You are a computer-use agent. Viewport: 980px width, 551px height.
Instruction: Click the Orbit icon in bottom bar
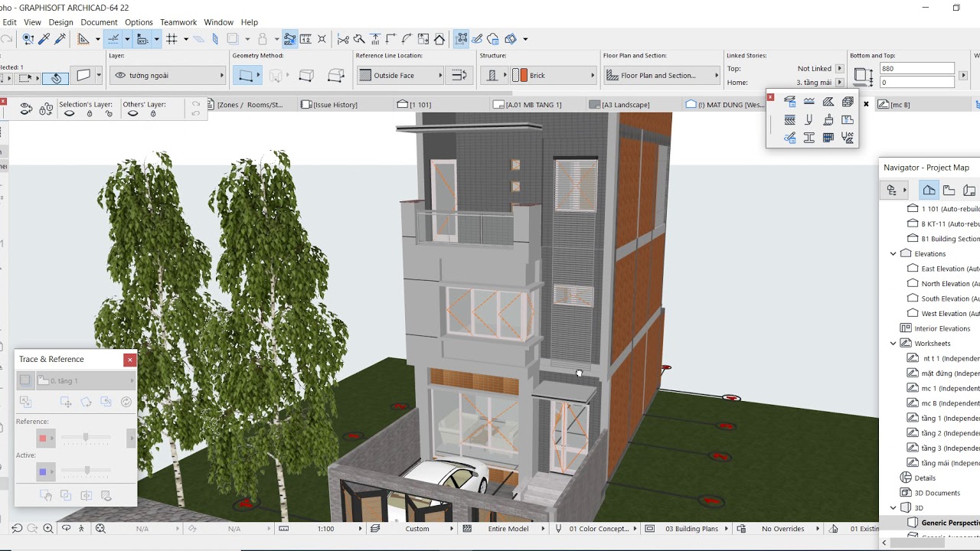tap(66, 528)
